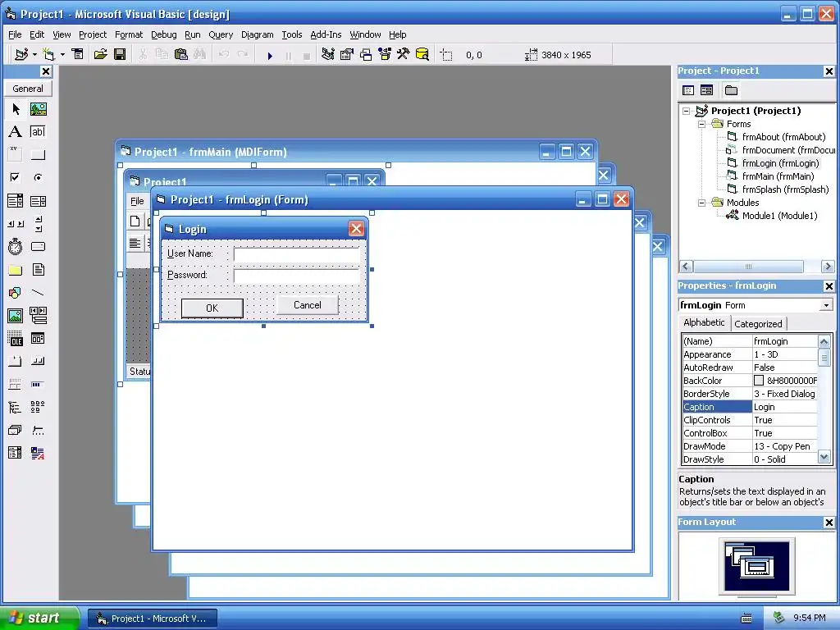Select the Label control tool
840x630 pixels.
coord(16,132)
